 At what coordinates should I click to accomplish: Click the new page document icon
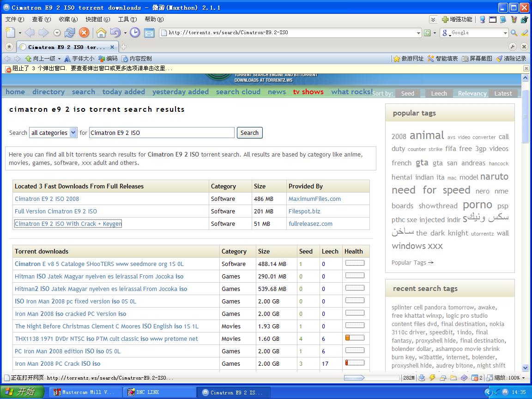click(11, 33)
